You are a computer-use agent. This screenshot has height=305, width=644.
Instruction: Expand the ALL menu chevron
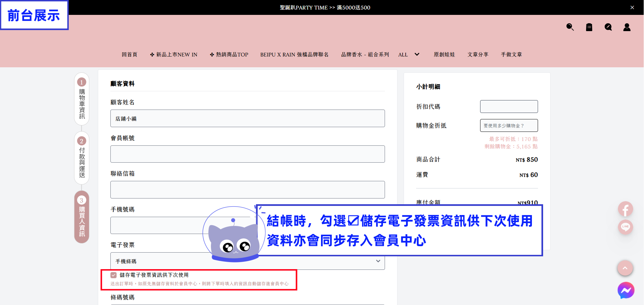[x=417, y=54]
